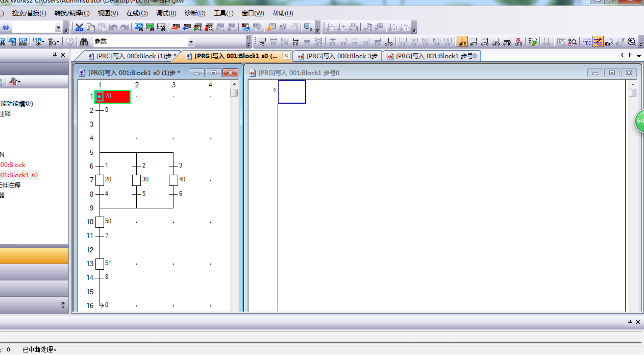Click the sF9 SFC line icon
Viewport: 644px width, 355px height.
(x=389, y=42)
